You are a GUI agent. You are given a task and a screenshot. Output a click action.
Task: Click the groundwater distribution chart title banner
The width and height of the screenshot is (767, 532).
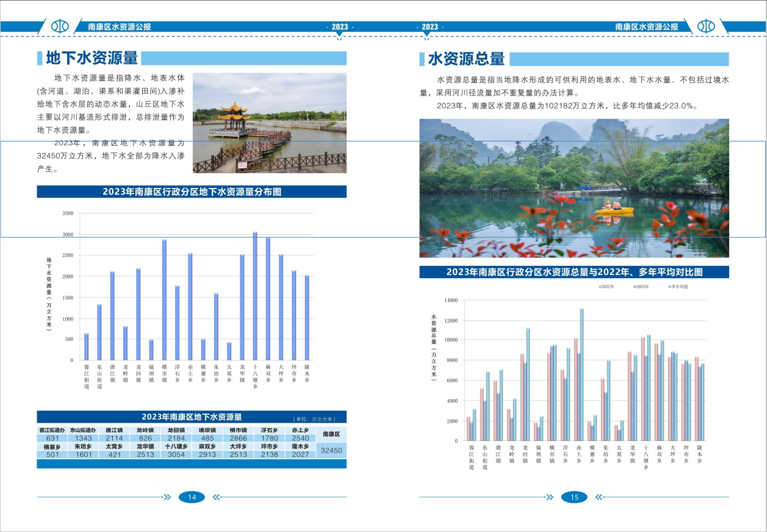tap(192, 192)
